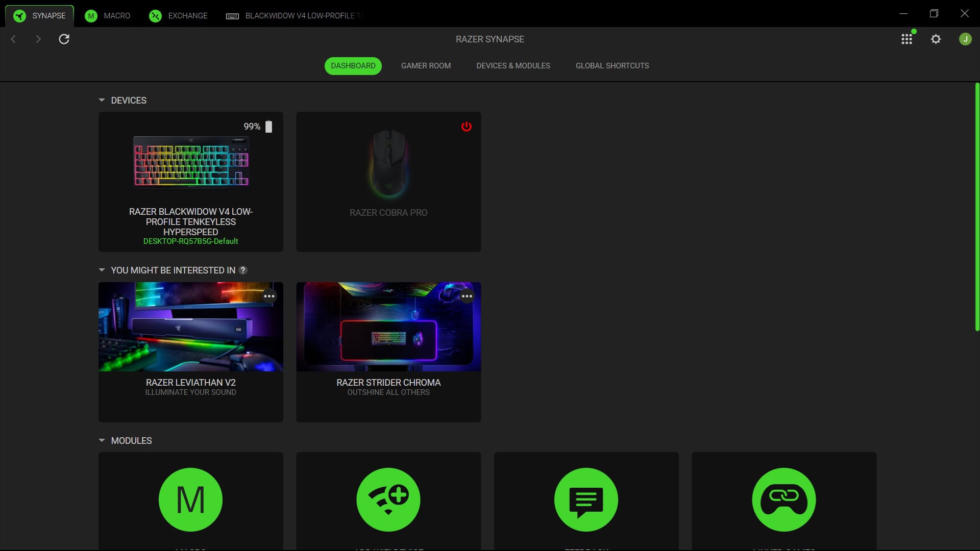Click the Razer Synapse title text
980x551 pixels.
[490, 39]
